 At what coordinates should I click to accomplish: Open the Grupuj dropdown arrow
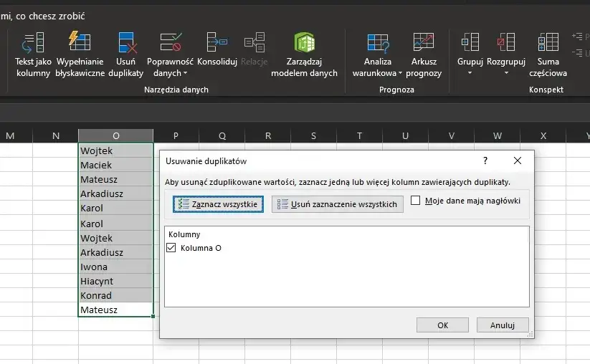click(470, 73)
